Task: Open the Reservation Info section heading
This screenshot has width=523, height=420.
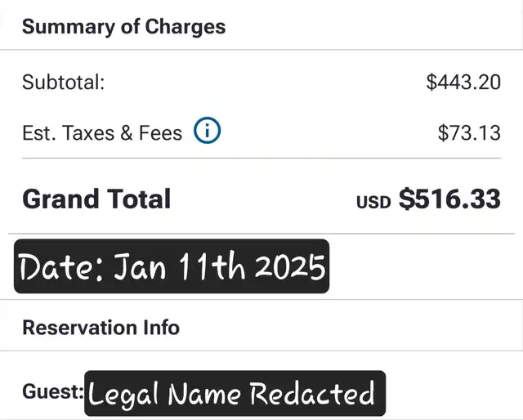Action: point(101,328)
